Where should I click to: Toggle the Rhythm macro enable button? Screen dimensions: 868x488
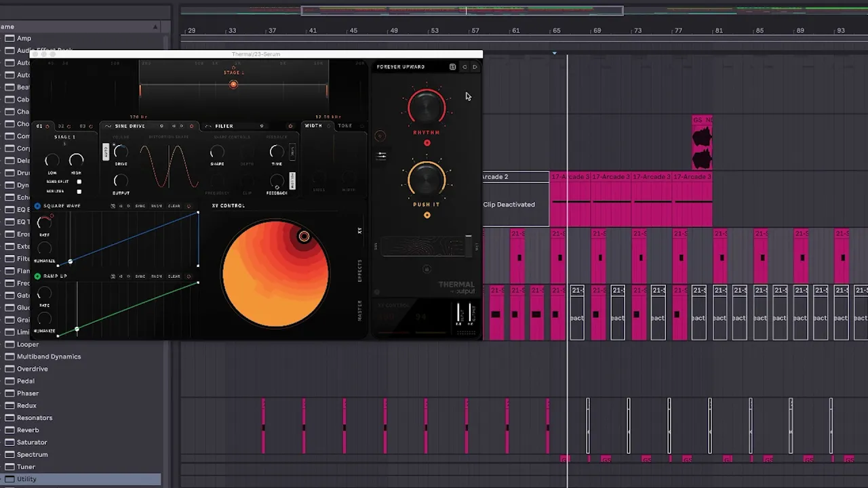[427, 143]
